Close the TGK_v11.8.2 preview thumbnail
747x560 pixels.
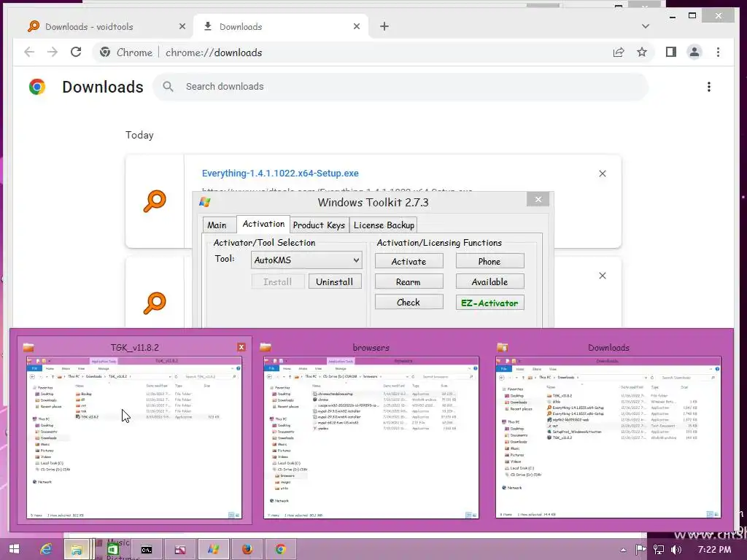coord(241,347)
